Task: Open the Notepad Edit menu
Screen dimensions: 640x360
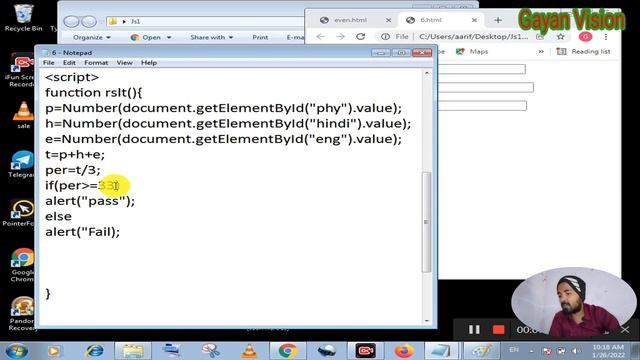Action: point(69,62)
